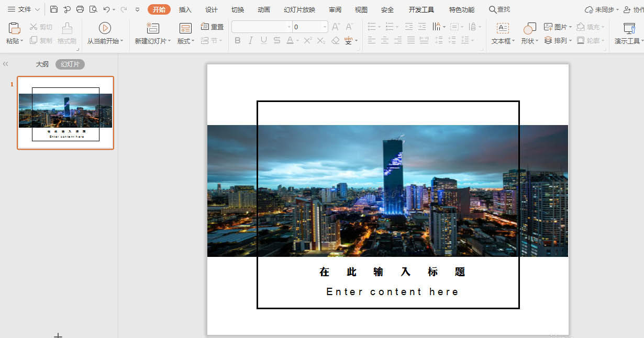The height and width of the screenshot is (338, 644).
Task: Open the 排列 (Arrange) tool
Action: (x=555, y=39)
